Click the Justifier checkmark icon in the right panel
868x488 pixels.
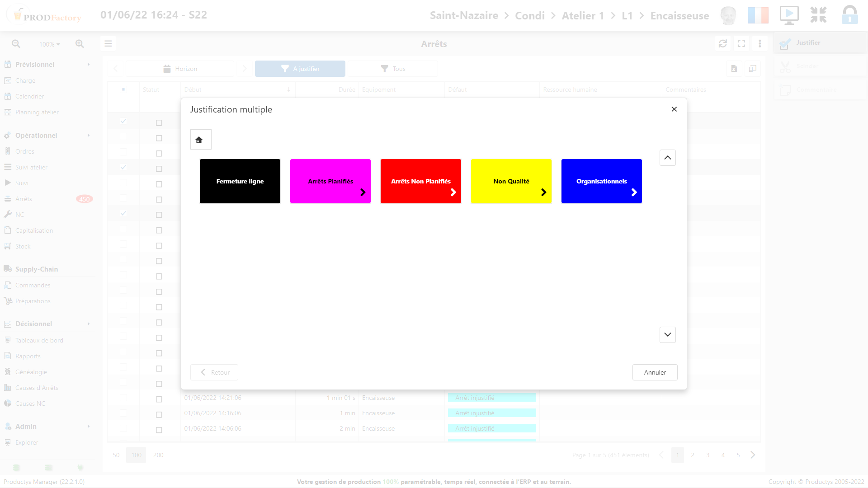coord(785,42)
